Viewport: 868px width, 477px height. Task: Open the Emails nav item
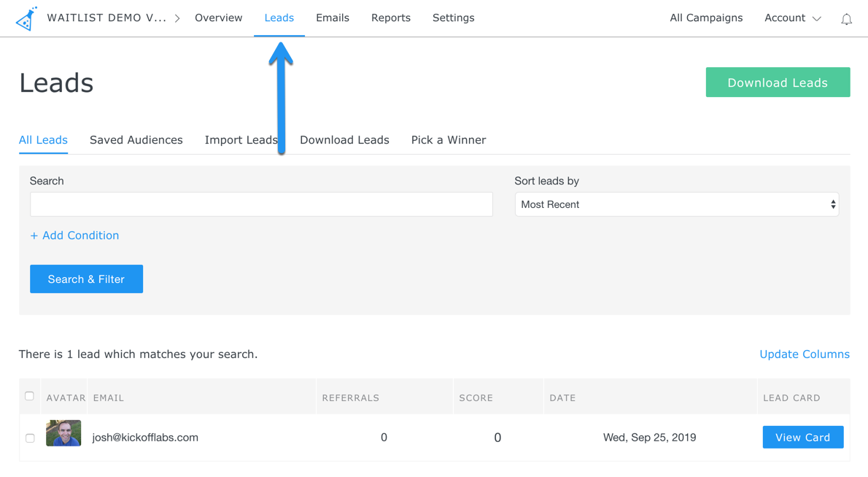coord(332,18)
